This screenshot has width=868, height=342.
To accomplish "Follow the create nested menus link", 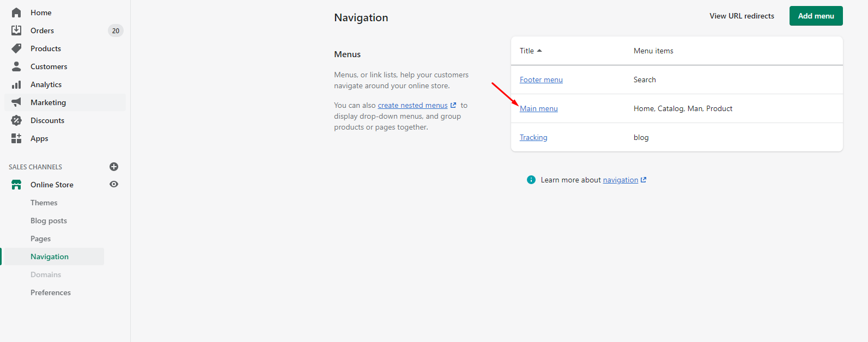I will coord(412,105).
